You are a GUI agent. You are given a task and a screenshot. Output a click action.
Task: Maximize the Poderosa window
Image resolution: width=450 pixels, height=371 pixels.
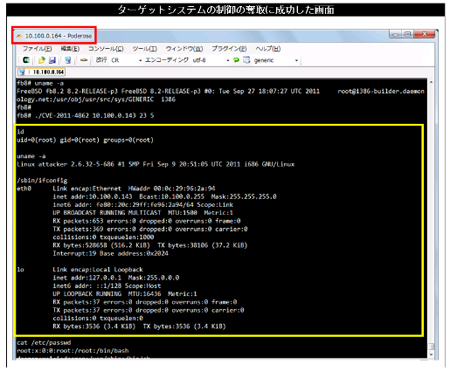(x=407, y=34)
